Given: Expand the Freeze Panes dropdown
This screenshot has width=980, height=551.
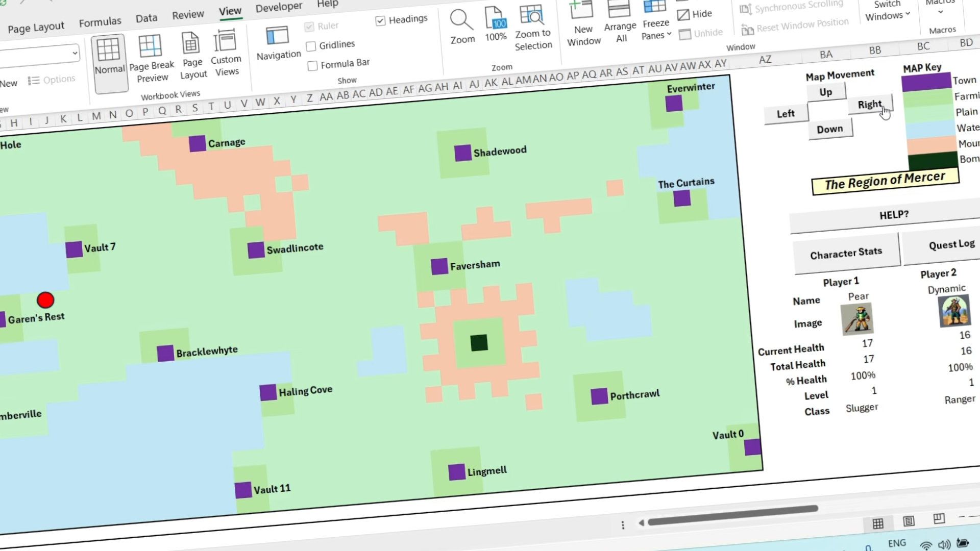Looking at the screenshot, I should tap(669, 34).
